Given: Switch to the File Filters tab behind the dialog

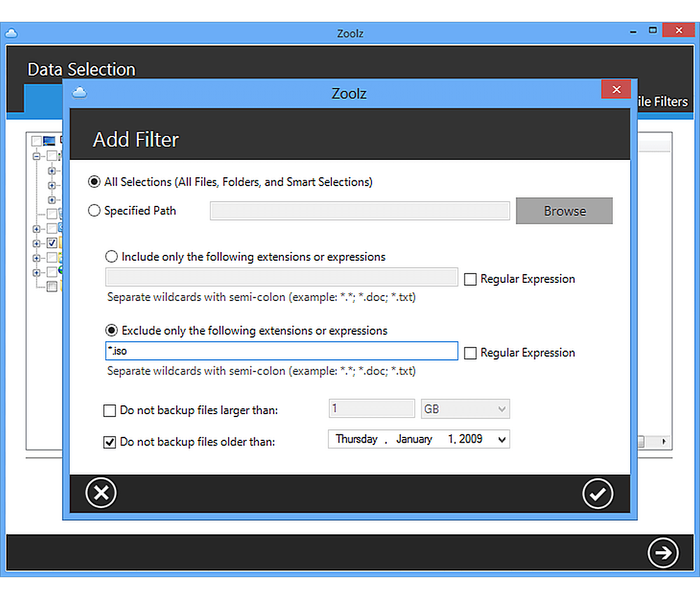Looking at the screenshot, I should (x=663, y=101).
